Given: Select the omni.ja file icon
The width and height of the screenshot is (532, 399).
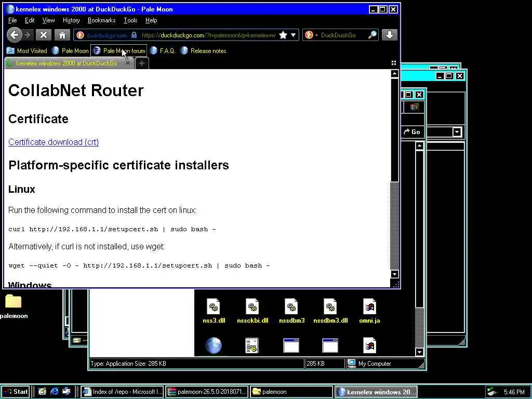Looking at the screenshot, I should 369,312.
